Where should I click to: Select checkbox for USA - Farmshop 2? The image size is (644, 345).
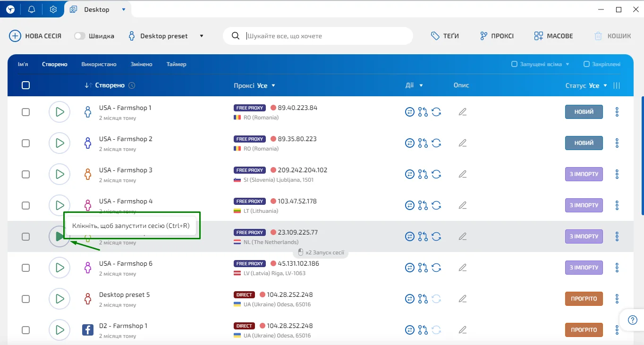tap(26, 143)
